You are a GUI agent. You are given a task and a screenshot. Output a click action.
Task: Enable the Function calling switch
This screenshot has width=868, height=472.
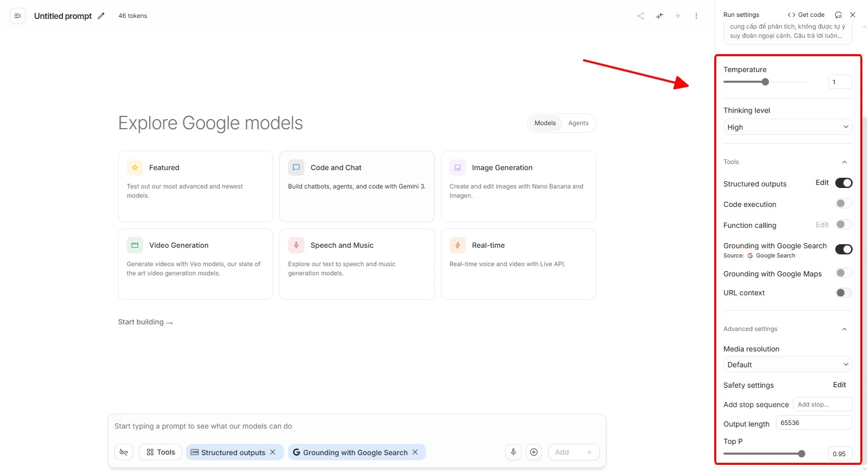tap(844, 224)
